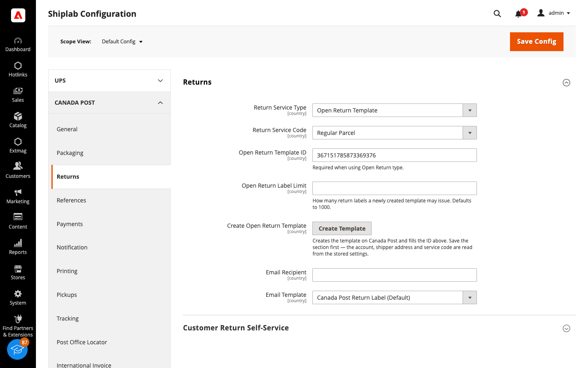
Task: Save the configuration with Save Config
Action: (x=537, y=42)
